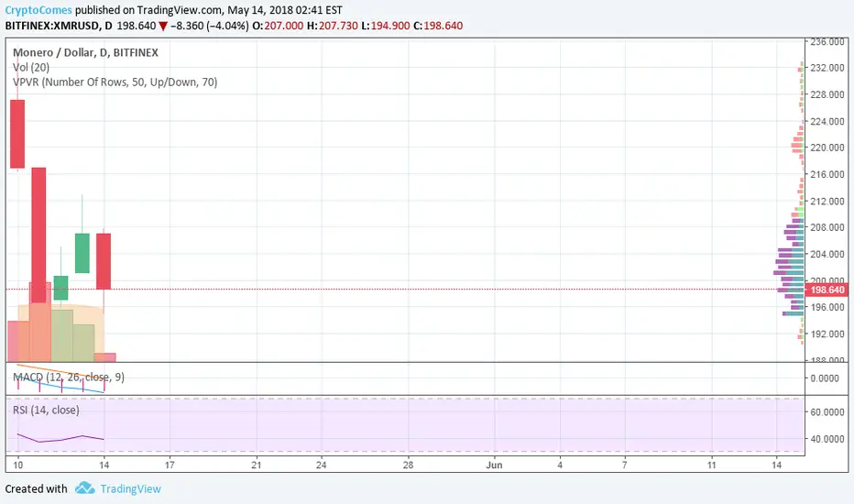Click the red 198.640 current price tag
Image resolution: width=854 pixels, height=504 pixels.
click(827, 290)
